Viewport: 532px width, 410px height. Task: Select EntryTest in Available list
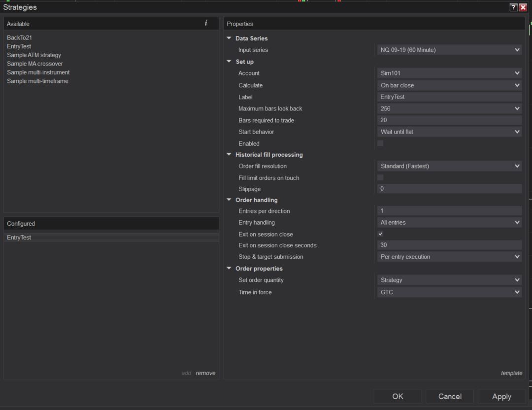click(19, 46)
